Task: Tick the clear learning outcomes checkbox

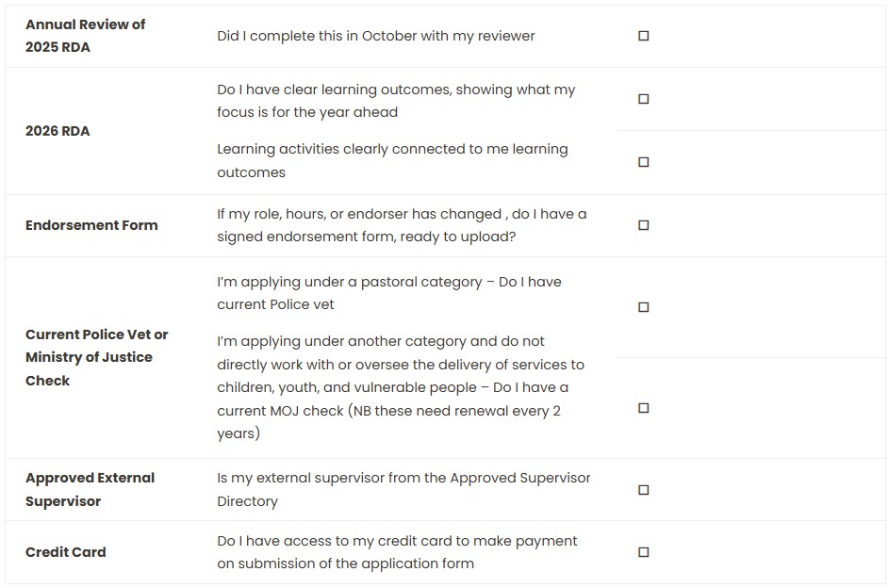Action: click(x=644, y=99)
